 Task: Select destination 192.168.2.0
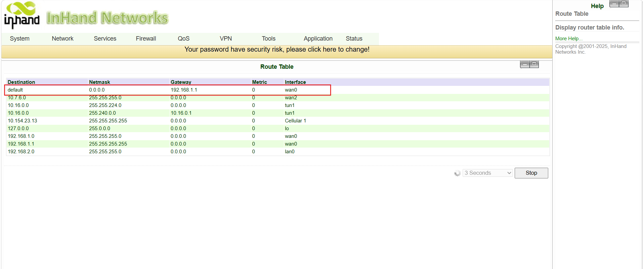click(21, 152)
